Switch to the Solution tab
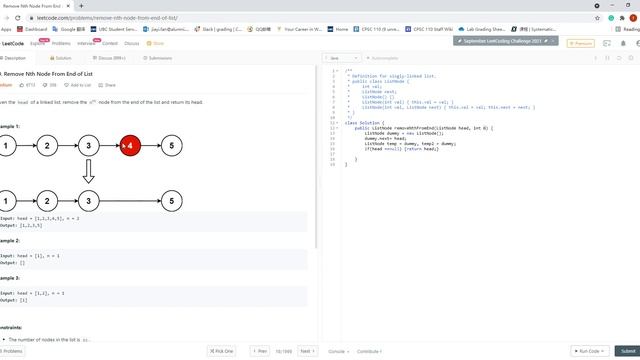This screenshot has height=360, width=640. coord(60,58)
